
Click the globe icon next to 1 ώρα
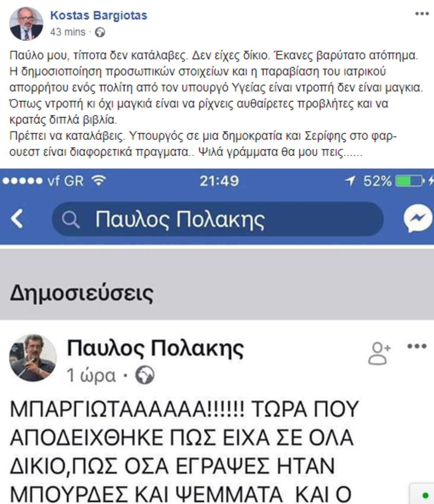[145, 375]
